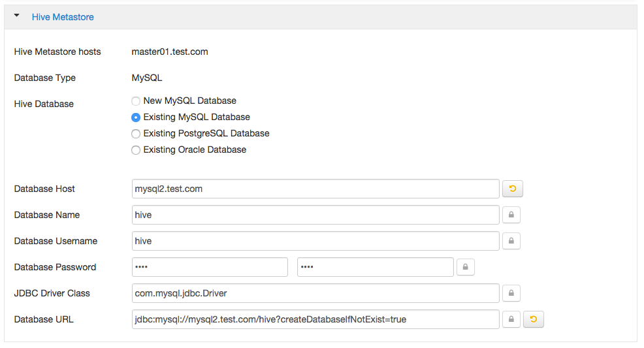The image size is (644, 348).
Task: Click the Database URL label
Action: click(44, 319)
